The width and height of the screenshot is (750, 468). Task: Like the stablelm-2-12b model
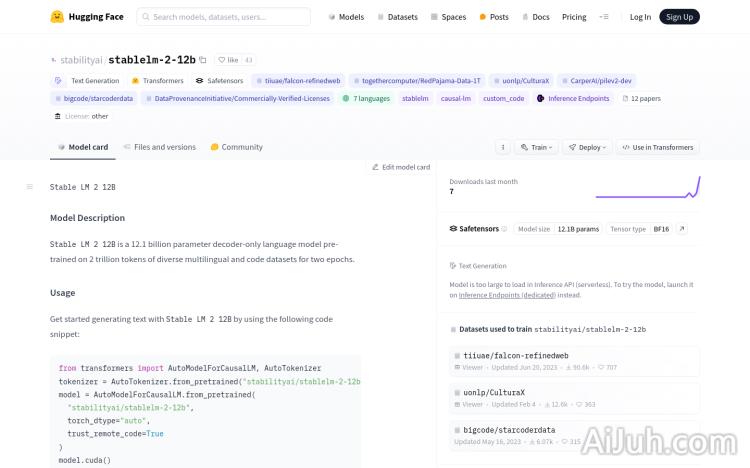(x=228, y=60)
